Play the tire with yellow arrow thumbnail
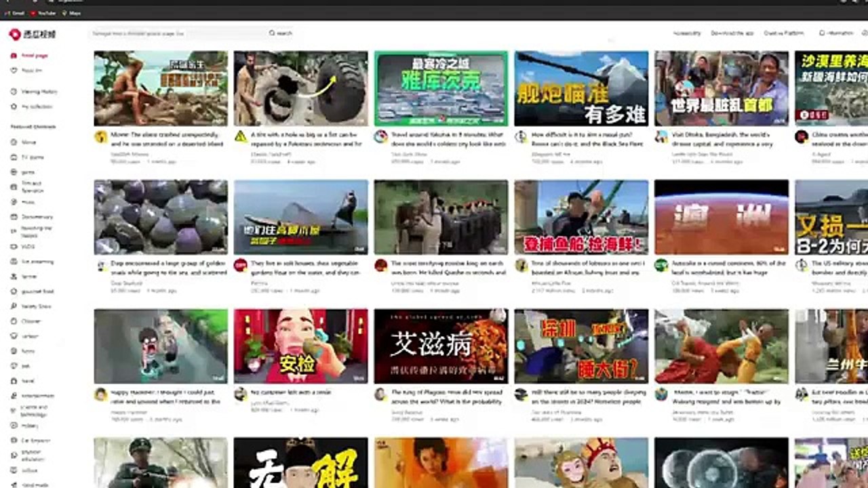868x488 pixels. 301,88
